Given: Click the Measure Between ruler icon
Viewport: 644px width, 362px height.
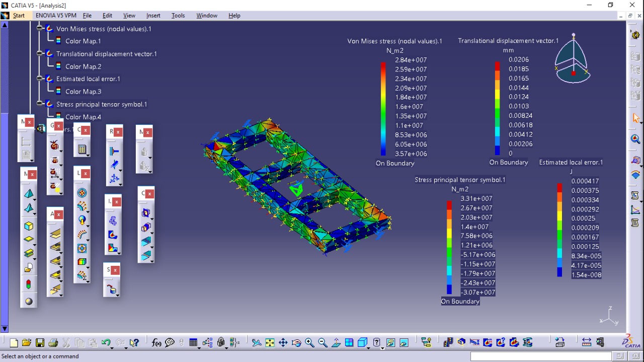Looking at the screenshot, I should (x=587, y=343).
